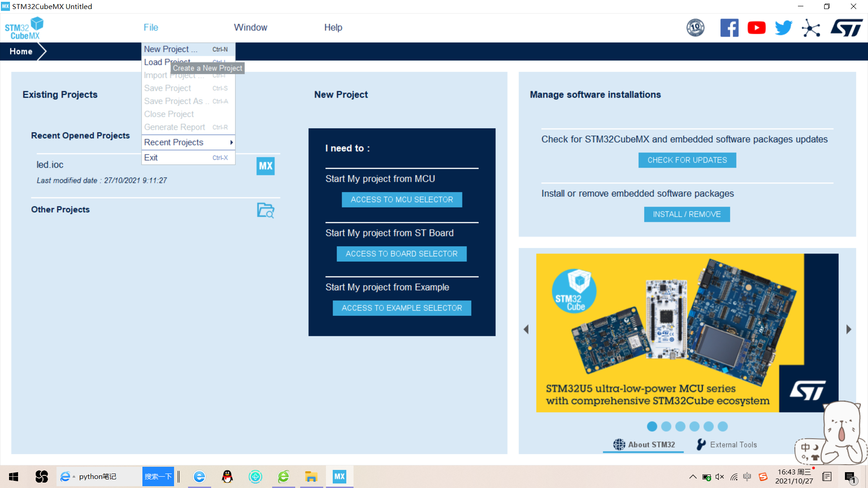
Task: Open QQ penguin app in taskbar
Action: pos(227,477)
